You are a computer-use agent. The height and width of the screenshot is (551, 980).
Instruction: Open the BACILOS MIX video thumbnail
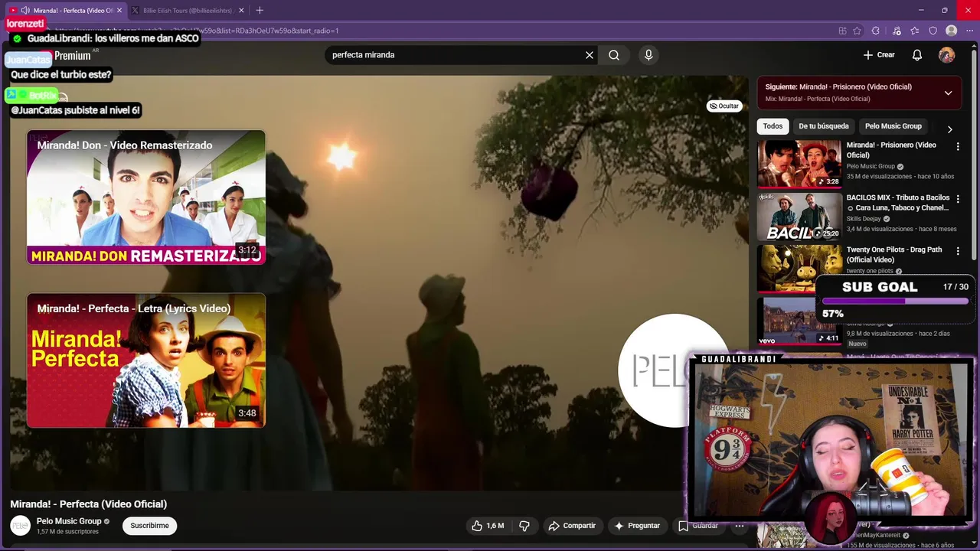click(x=799, y=217)
